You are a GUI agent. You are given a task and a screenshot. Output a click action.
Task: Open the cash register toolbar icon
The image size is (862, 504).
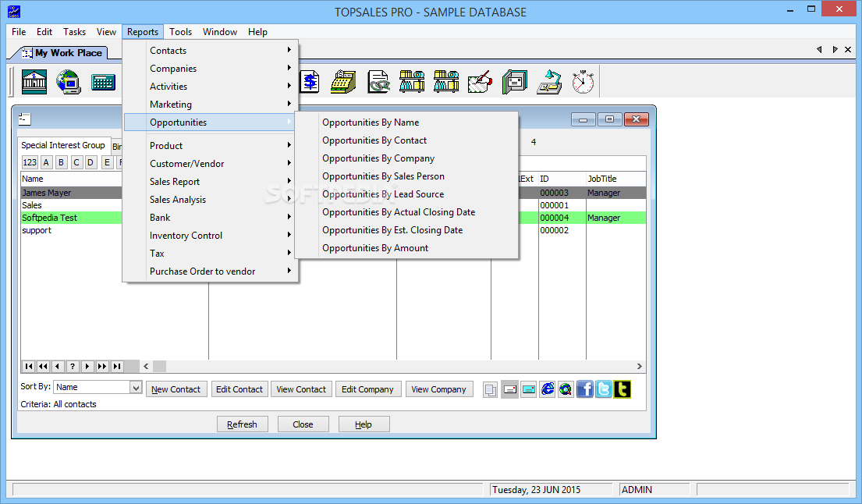pos(343,82)
